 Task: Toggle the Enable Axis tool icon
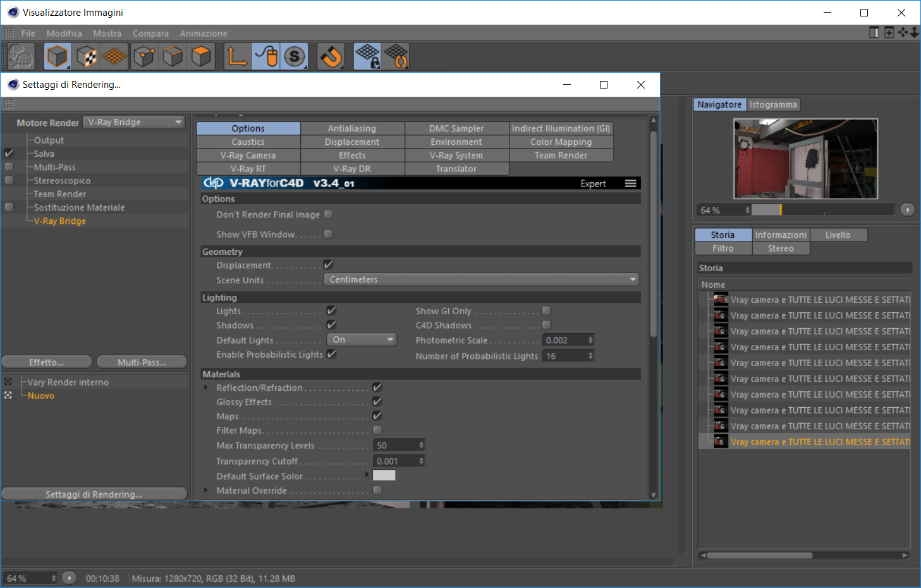(x=237, y=57)
